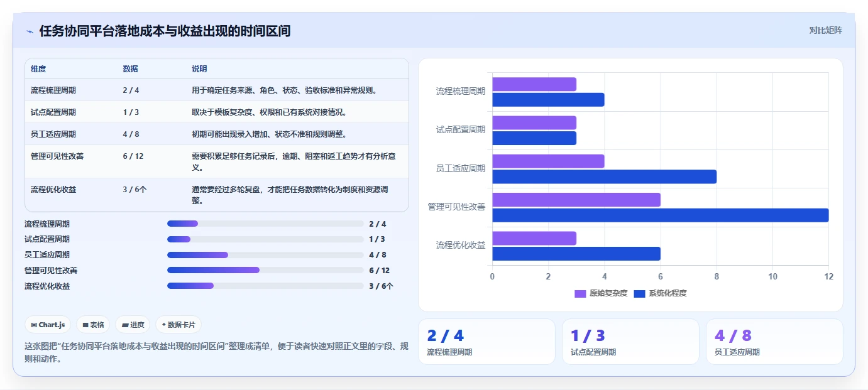
Task: Click the description starting 取决于模板复杂度
Action: coord(269,112)
